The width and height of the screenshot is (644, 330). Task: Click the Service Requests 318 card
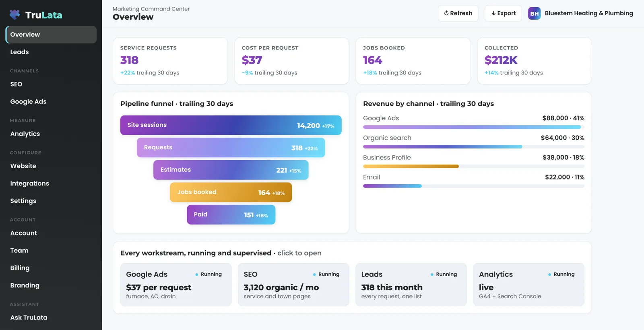pyautogui.click(x=170, y=61)
